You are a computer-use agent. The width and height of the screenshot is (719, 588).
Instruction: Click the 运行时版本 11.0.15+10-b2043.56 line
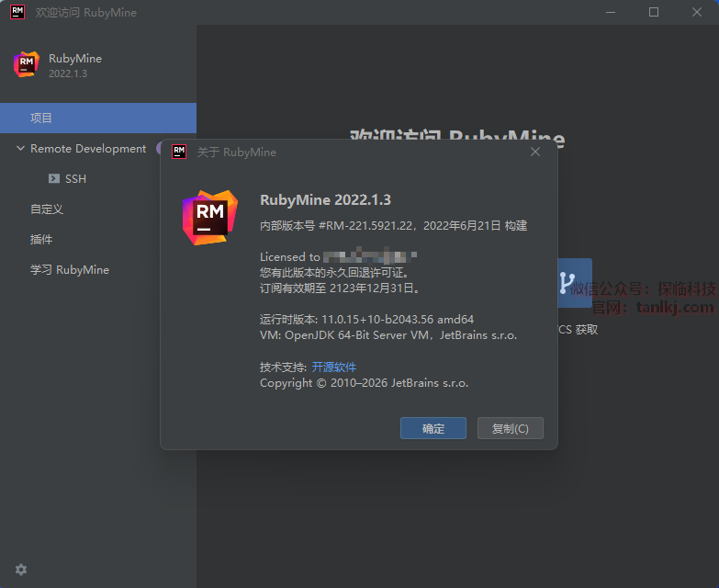point(366,319)
